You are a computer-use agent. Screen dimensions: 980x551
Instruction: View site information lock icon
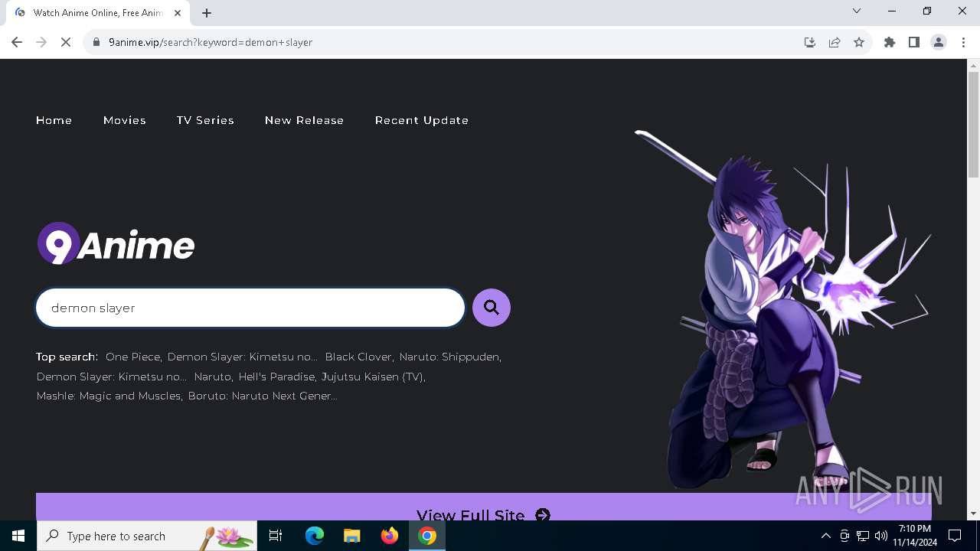pos(96,42)
